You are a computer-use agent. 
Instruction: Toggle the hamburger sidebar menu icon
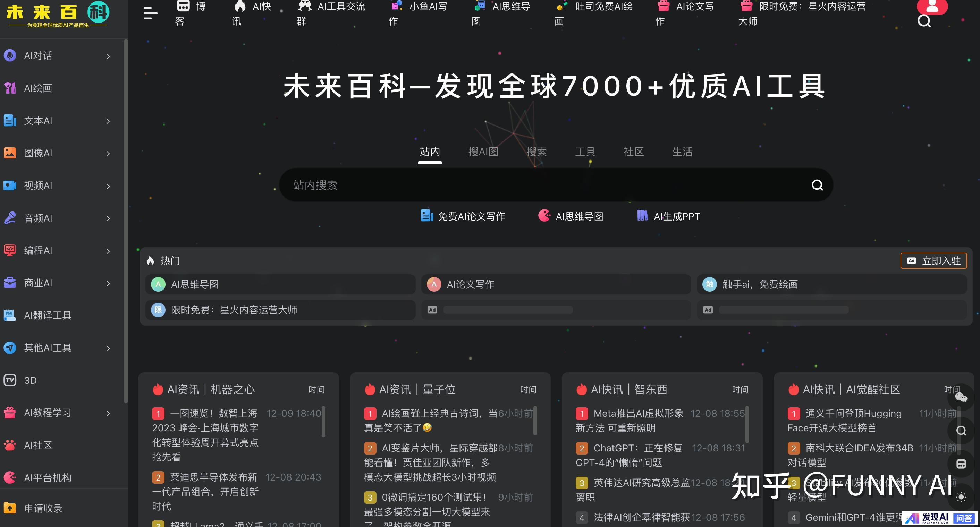point(150,13)
